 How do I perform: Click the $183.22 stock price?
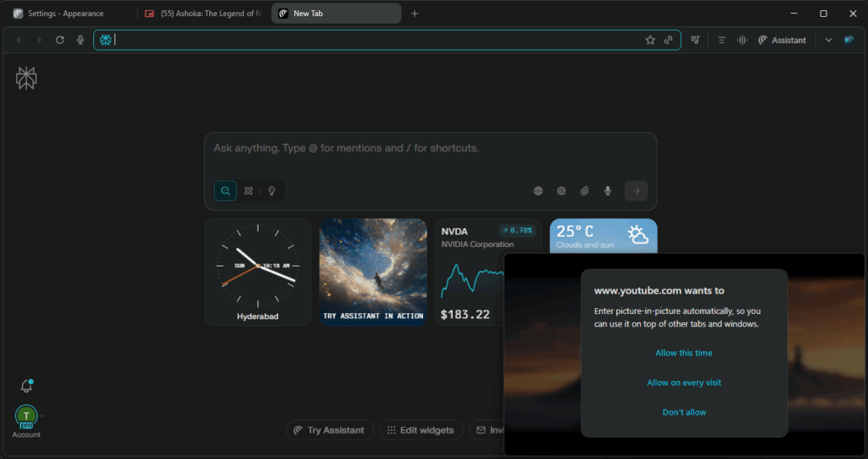pyautogui.click(x=465, y=314)
